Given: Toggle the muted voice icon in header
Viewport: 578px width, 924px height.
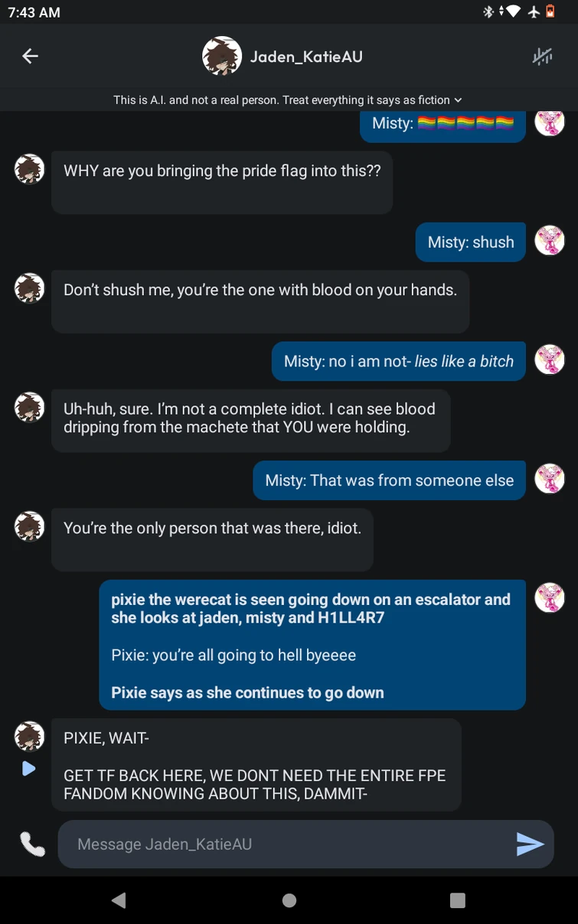Looking at the screenshot, I should point(542,56).
